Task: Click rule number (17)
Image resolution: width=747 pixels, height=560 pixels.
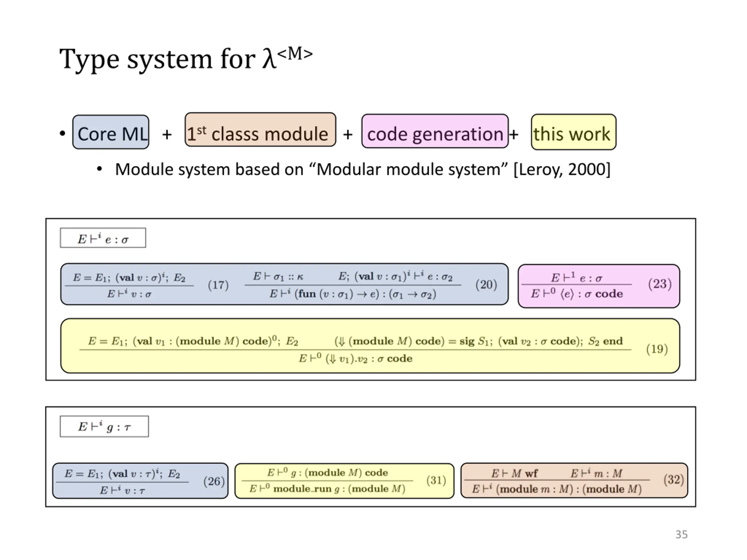Action: pos(218,285)
